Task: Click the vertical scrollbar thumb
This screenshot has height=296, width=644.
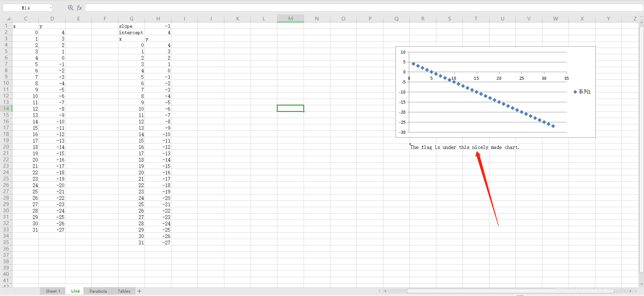Action: click(641, 150)
